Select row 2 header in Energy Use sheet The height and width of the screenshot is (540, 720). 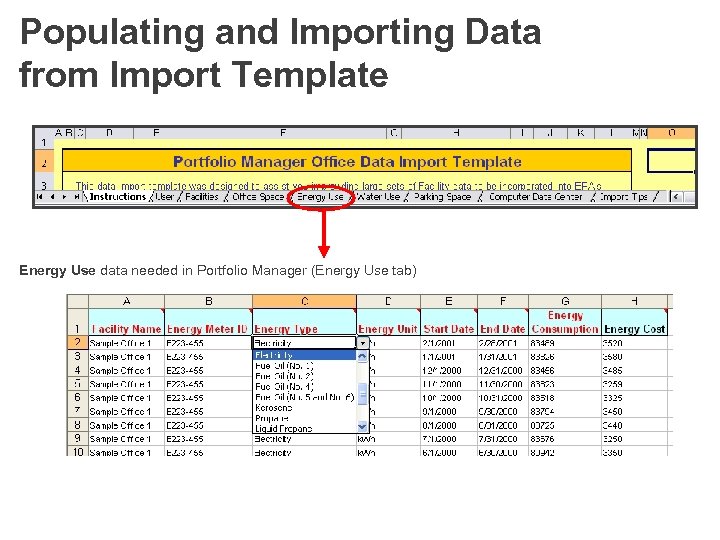78,343
